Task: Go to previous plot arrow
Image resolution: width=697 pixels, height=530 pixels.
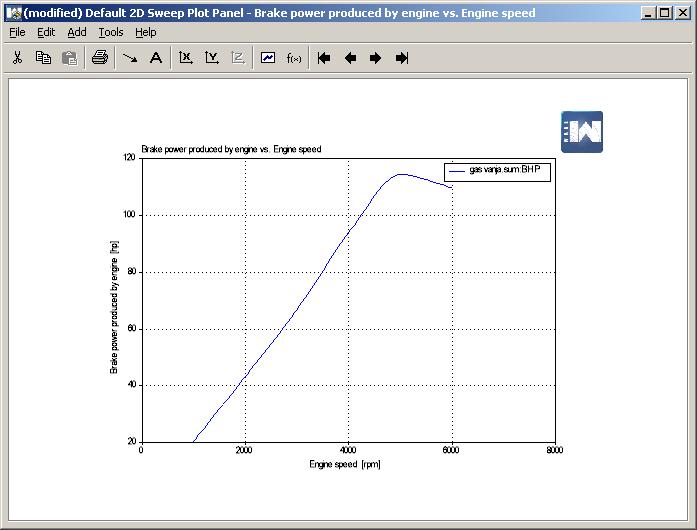Action: coord(350,58)
